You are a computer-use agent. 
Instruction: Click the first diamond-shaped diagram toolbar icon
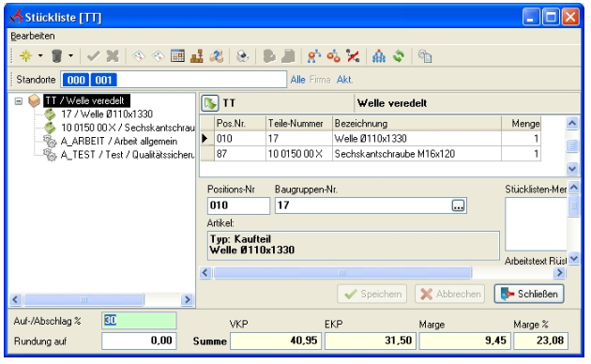pyautogui.click(x=139, y=56)
